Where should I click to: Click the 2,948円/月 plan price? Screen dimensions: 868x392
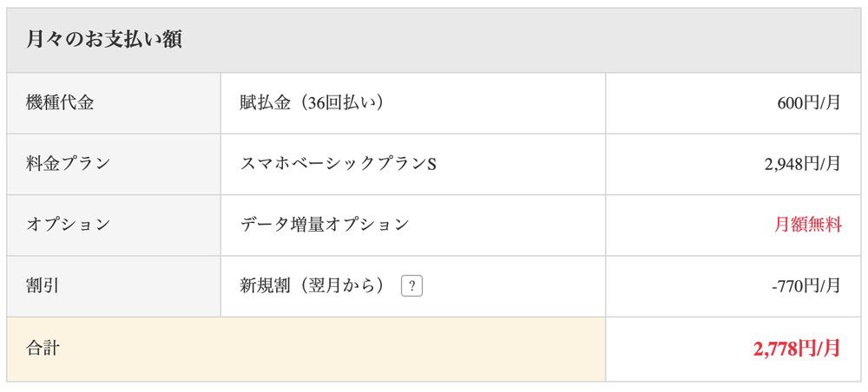(x=803, y=164)
